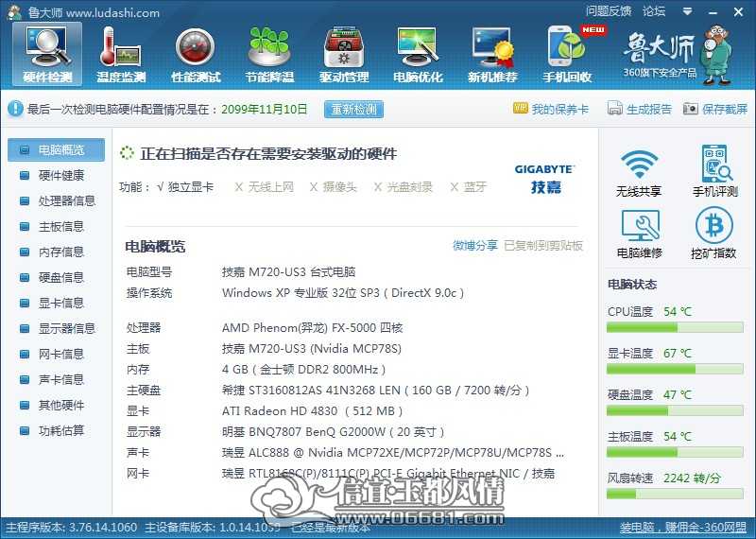This screenshot has height=539, width=756.
Task: Click the 微博分享 share link
Action: (475, 245)
